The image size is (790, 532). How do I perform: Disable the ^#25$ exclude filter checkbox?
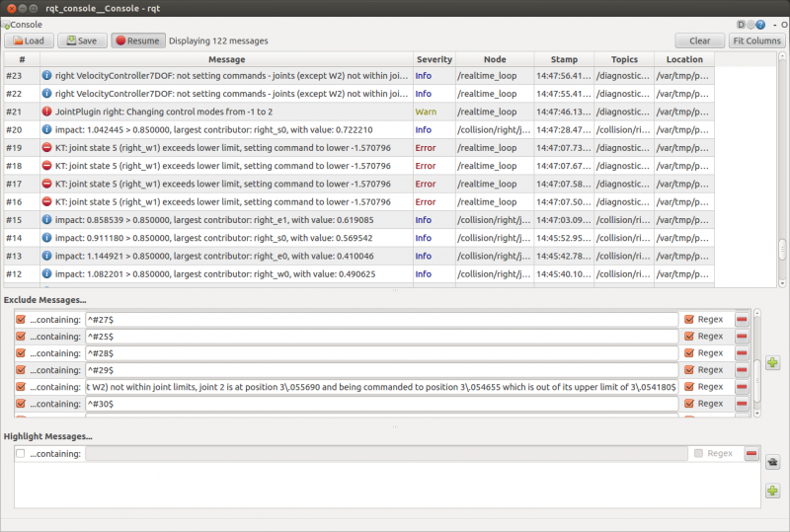[x=21, y=336]
